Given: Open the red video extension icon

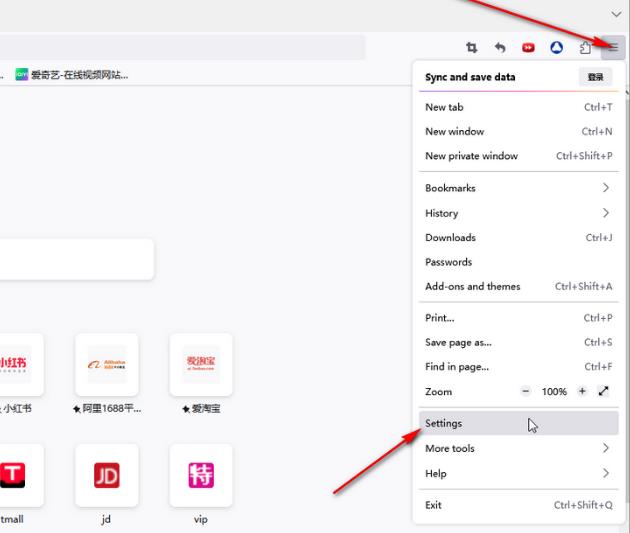Looking at the screenshot, I should click(528, 48).
